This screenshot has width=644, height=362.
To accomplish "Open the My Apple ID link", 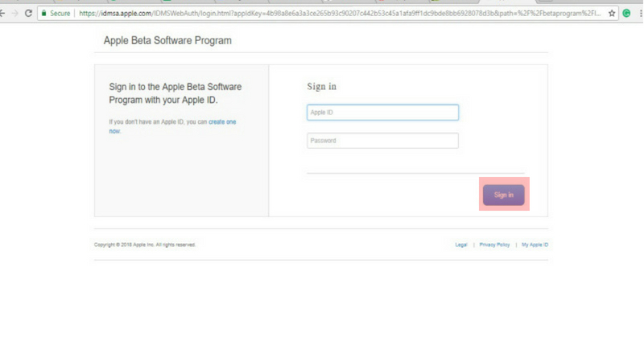I will tap(535, 245).
